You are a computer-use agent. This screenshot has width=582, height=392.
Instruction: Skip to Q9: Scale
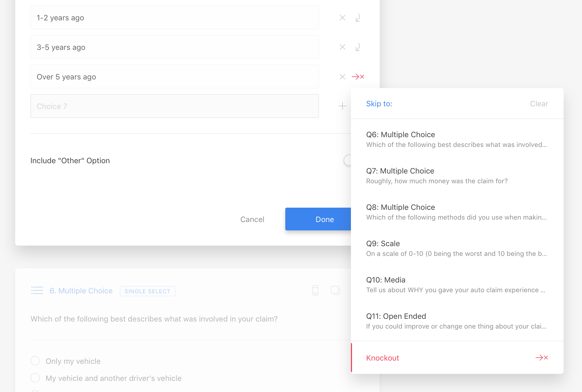coord(457,248)
